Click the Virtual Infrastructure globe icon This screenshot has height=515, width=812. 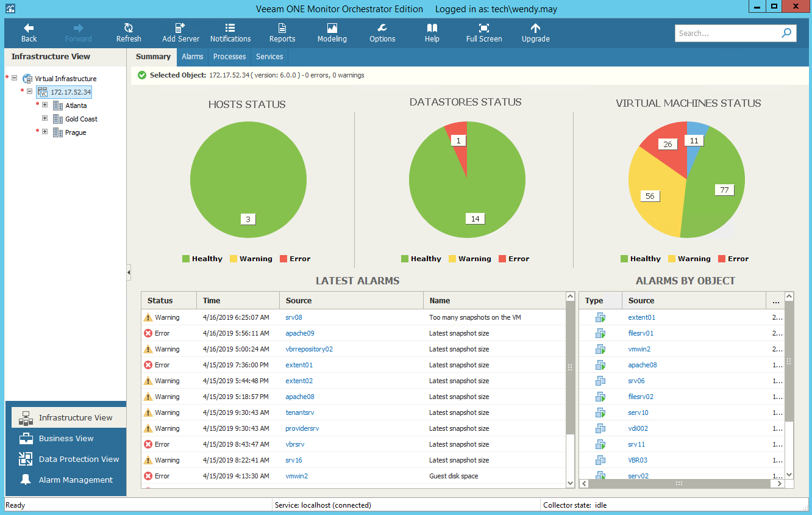(27, 79)
